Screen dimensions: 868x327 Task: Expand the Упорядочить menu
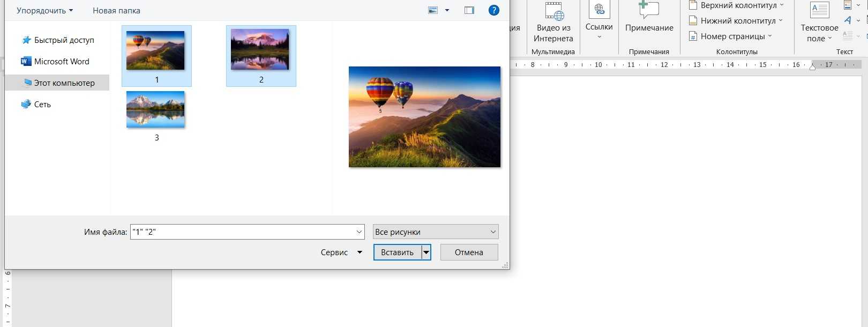(44, 11)
